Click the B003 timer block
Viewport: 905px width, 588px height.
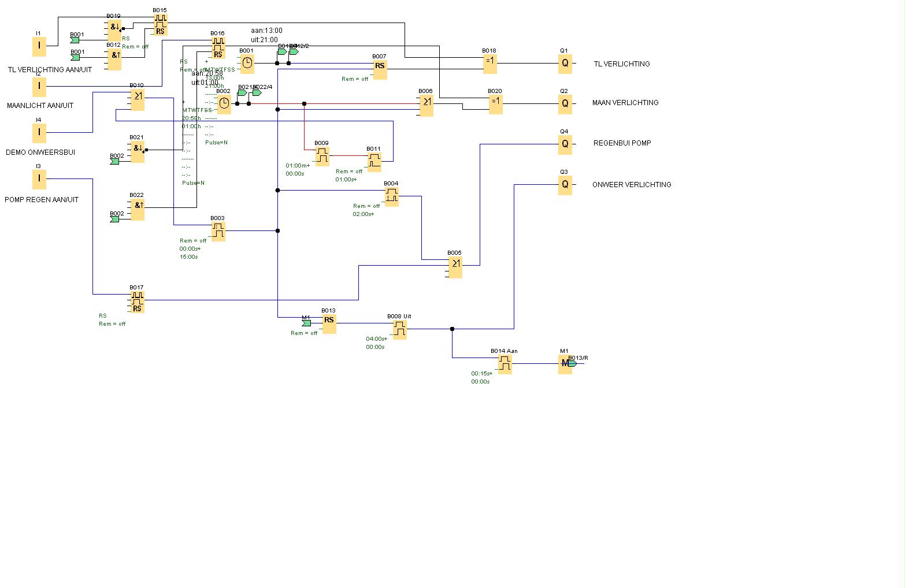click(218, 231)
